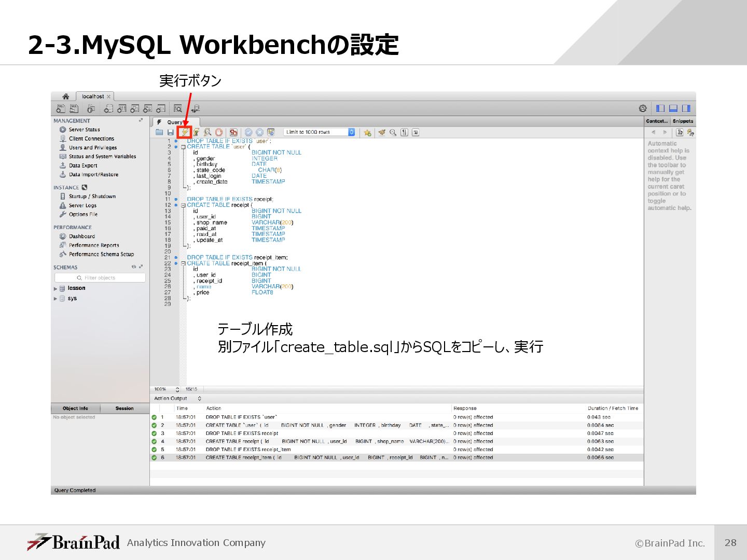
Task: Open the Limit to 1000 rows dropdown
Action: [319, 132]
